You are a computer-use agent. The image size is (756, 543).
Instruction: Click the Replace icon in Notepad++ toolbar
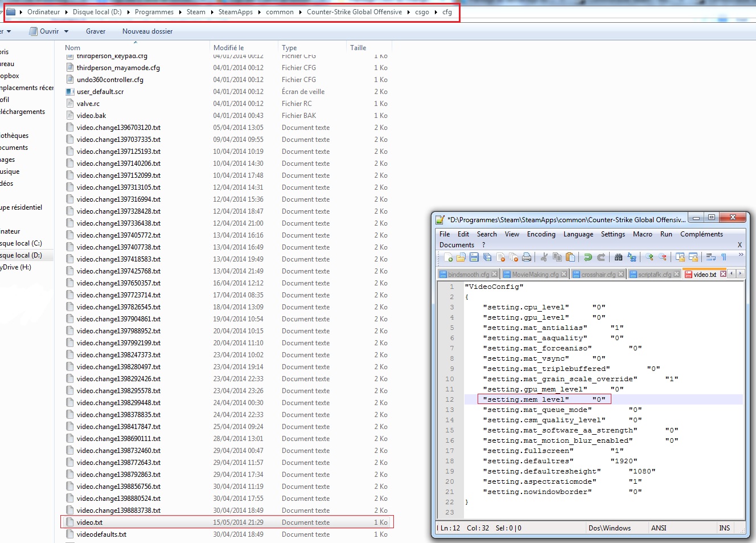(632, 258)
